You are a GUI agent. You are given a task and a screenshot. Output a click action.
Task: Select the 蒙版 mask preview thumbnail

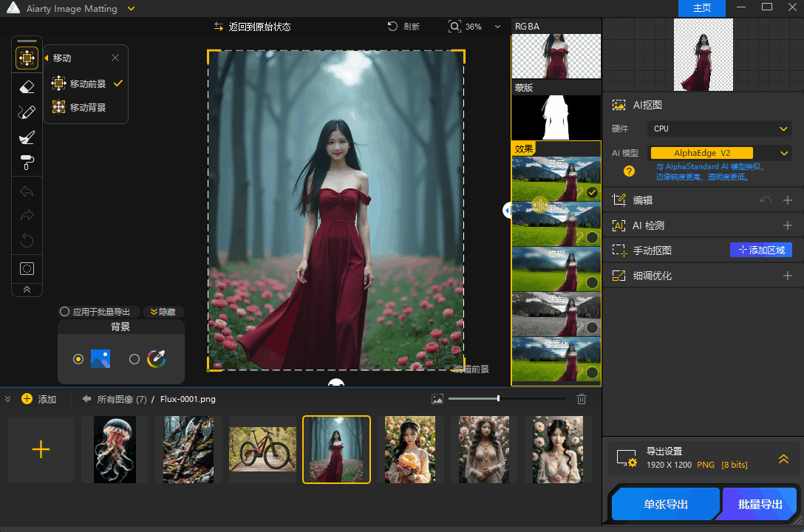coord(556,117)
